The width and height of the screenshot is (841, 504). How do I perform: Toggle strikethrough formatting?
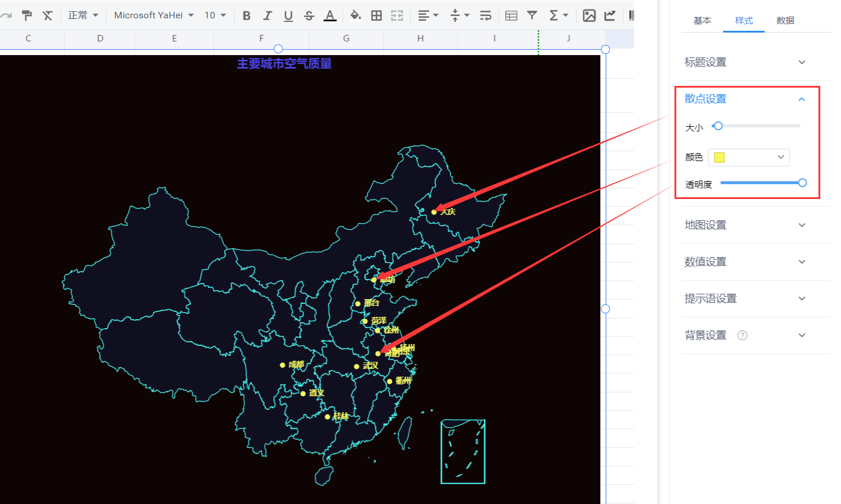click(x=309, y=15)
